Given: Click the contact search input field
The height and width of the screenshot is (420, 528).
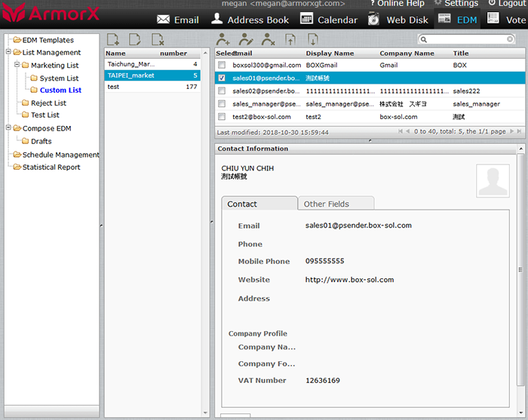Looking at the screenshot, I should [468, 39].
